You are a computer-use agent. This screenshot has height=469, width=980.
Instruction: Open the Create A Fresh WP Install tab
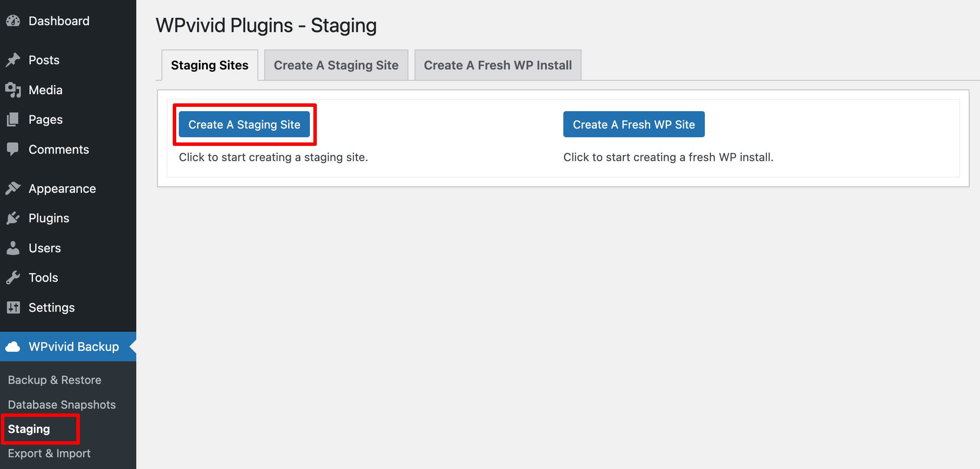[x=497, y=65]
